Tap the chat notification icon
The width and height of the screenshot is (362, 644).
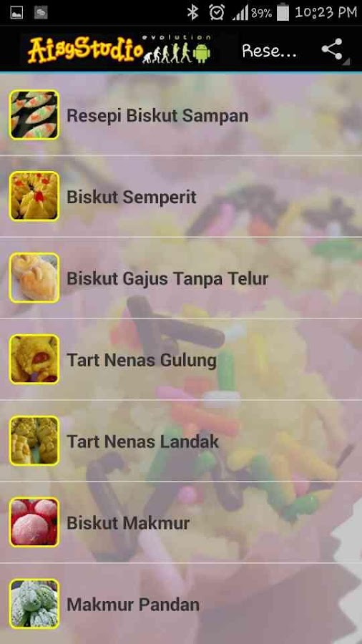click(41, 12)
